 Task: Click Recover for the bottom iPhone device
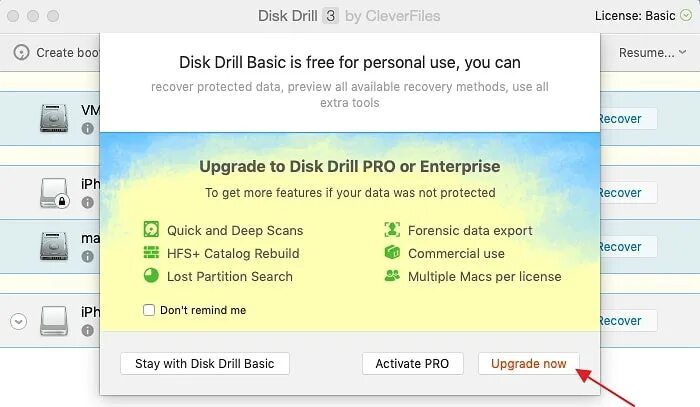627,321
